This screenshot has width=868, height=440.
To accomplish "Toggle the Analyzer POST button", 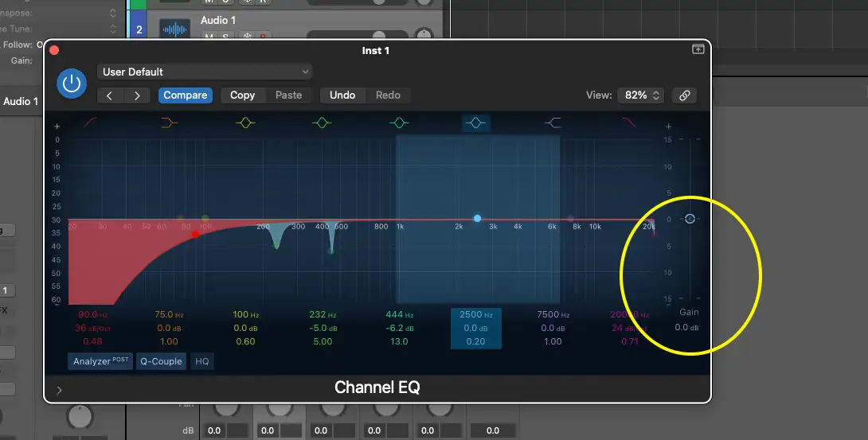I will (100, 361).
